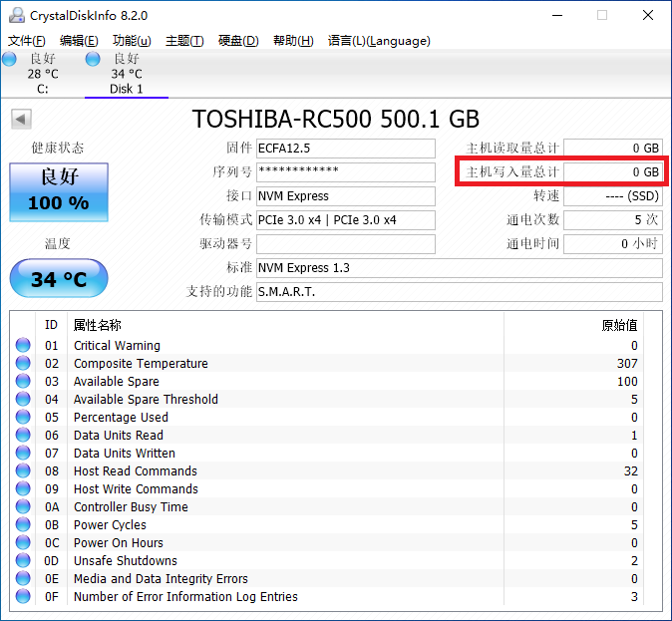Click the serial number field with asterisks
Viewport: 672px width, 621px height.
point(345,172)
